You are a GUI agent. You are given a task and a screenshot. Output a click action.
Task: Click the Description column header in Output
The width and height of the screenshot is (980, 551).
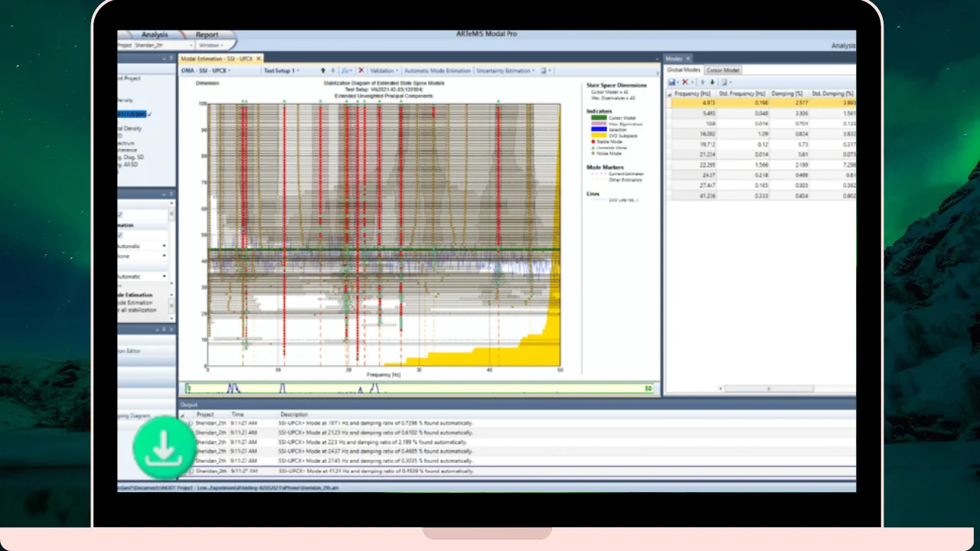point(294,414)
